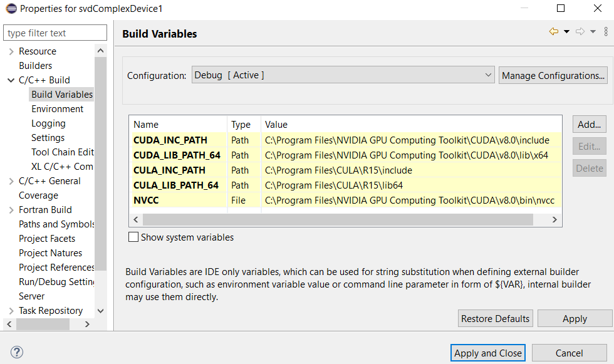Click the help question mark icon
Viewport: 614px width, 364px height.
pyautogui.click(x=17, y=353)
